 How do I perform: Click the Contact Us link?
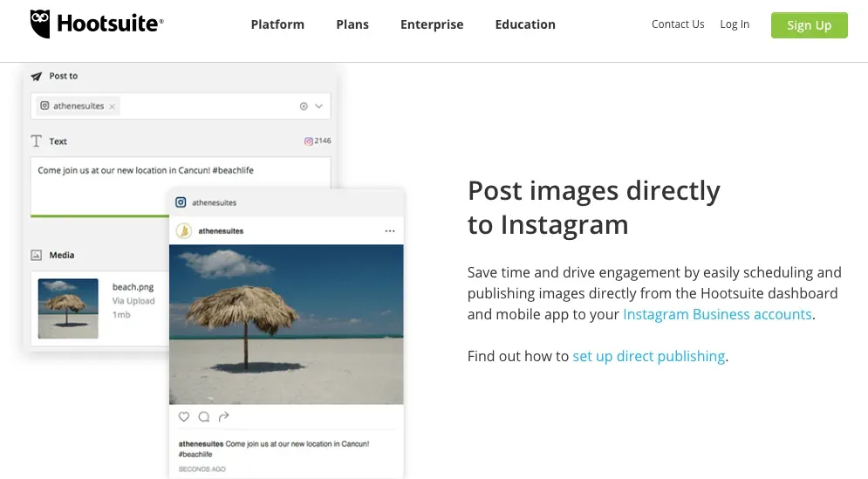[x=678, y=24]
